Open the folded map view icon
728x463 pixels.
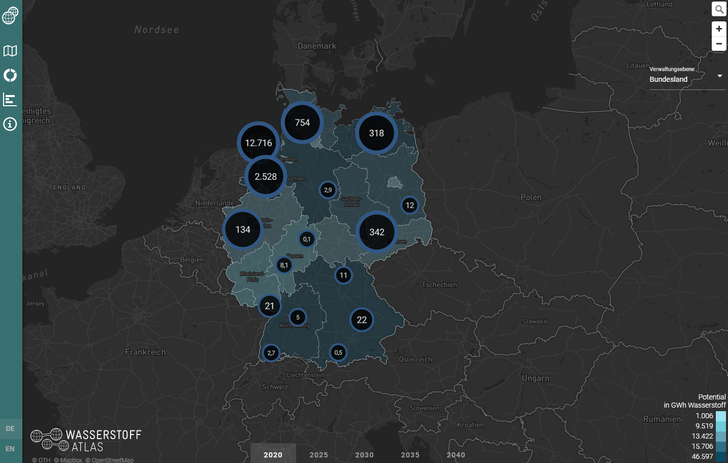click(x=10, y=51)
